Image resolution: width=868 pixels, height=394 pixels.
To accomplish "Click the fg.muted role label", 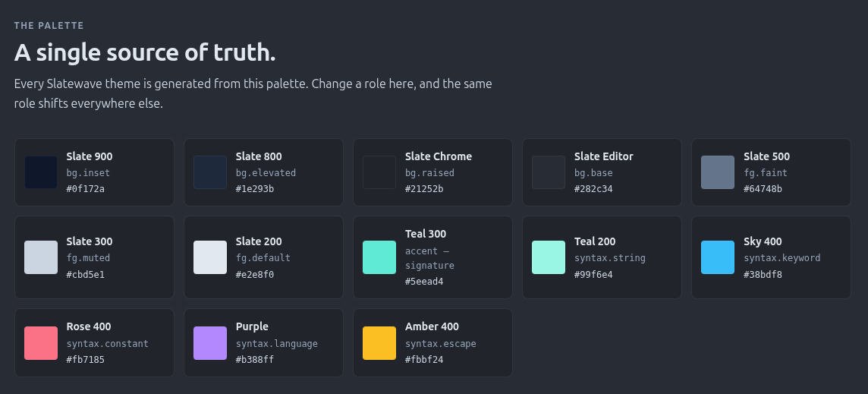I will 88,258.
